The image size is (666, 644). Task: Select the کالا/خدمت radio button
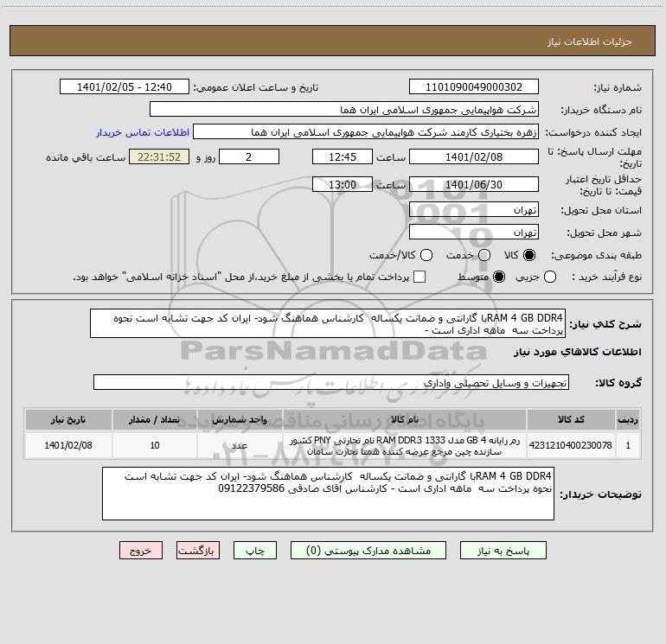(426, 255)
